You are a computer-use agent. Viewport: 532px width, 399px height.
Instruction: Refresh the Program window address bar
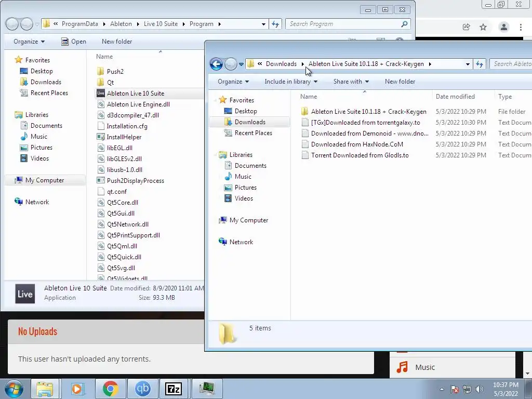pos(275,24)
